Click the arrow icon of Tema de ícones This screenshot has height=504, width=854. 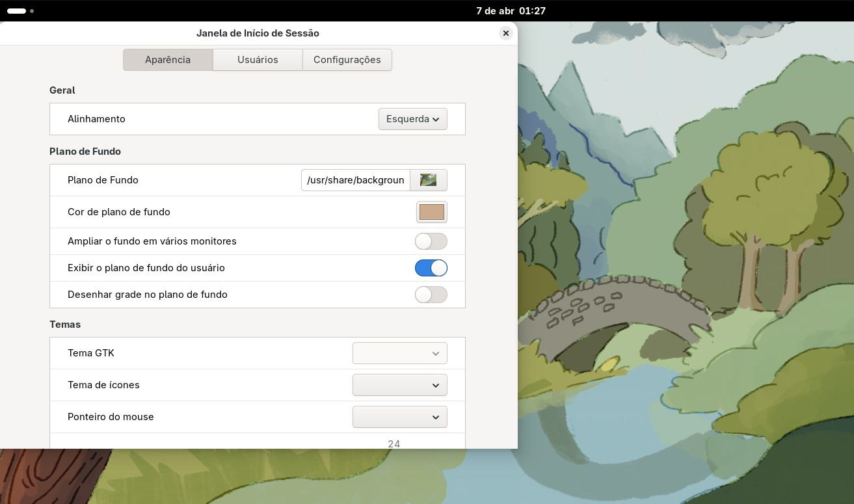[x=436, y=386]
